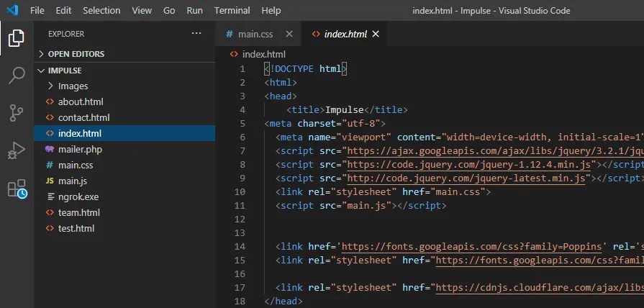Viewport: 644px width, 308px height.
Task: Click the file icon beside ngrok.exe
Action: [50, 196]
